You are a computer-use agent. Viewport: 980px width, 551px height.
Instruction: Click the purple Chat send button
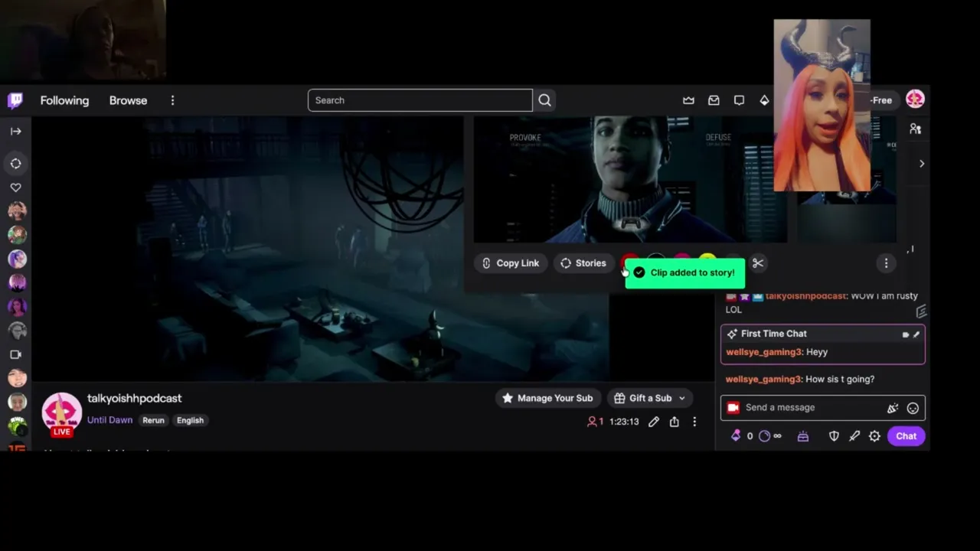click(906, 436)
